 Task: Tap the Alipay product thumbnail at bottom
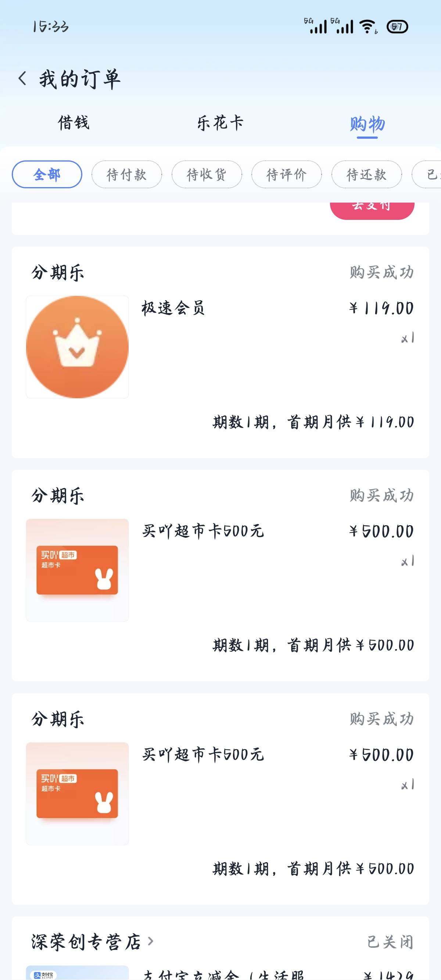[x=77, y=973]
